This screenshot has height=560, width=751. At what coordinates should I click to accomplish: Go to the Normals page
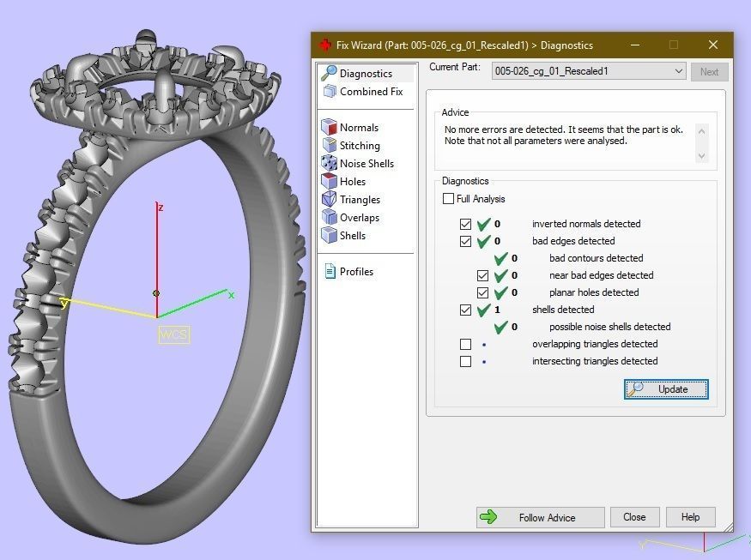(x=359, y=127)
